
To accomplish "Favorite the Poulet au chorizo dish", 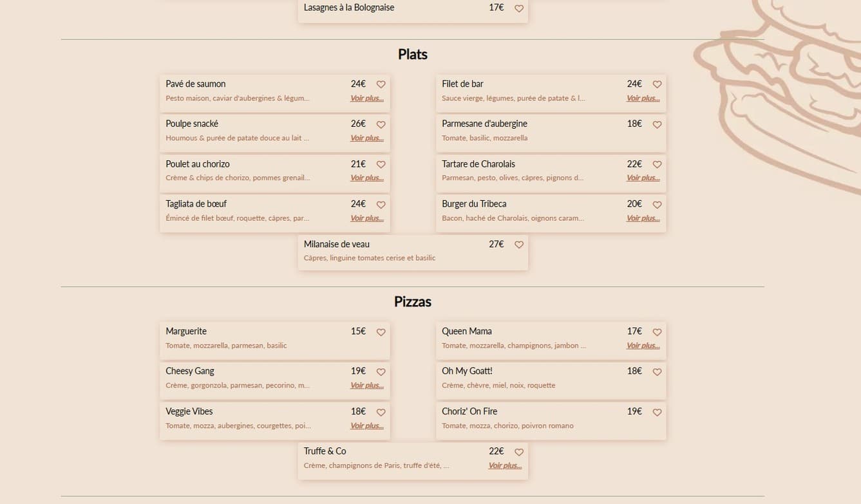I will [x=381, y=164].
